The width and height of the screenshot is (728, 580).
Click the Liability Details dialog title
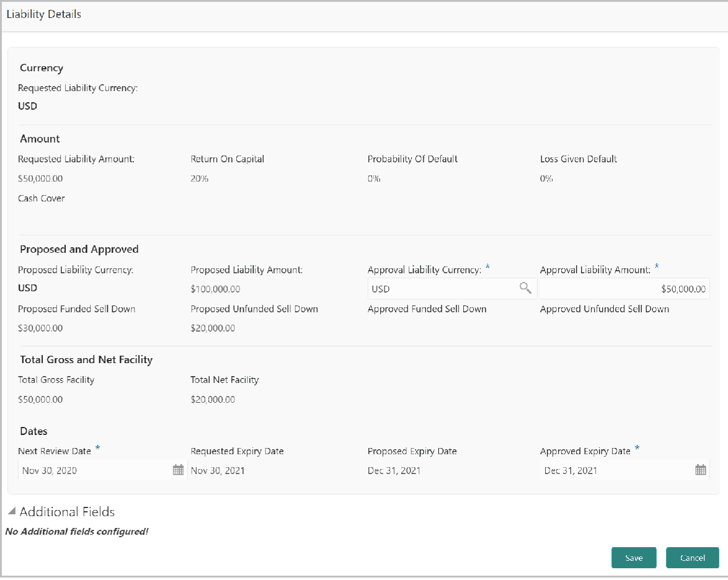[44, 14]
